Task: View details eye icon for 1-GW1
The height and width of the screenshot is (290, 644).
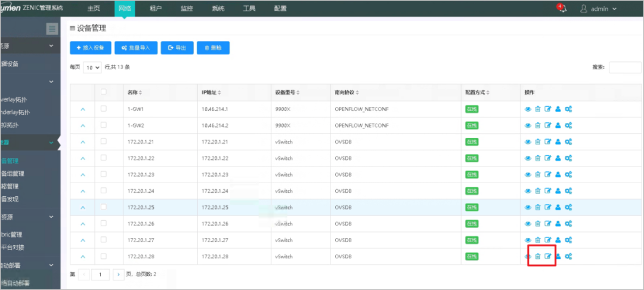Action: click(x=528, y=109)
